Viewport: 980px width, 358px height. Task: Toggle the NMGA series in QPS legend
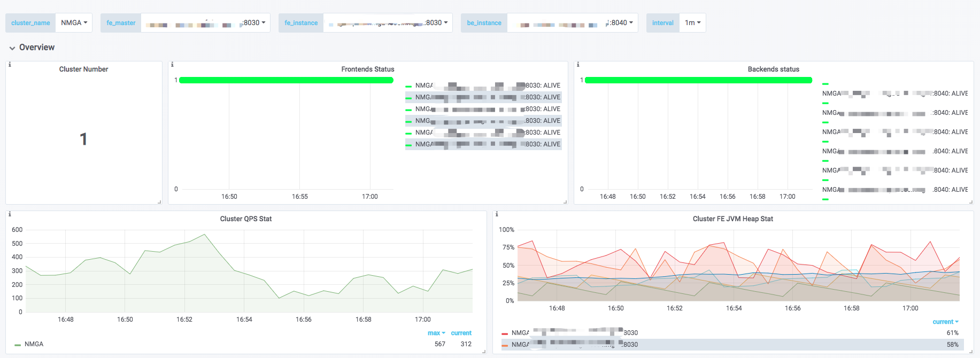[x=34, y=344]
